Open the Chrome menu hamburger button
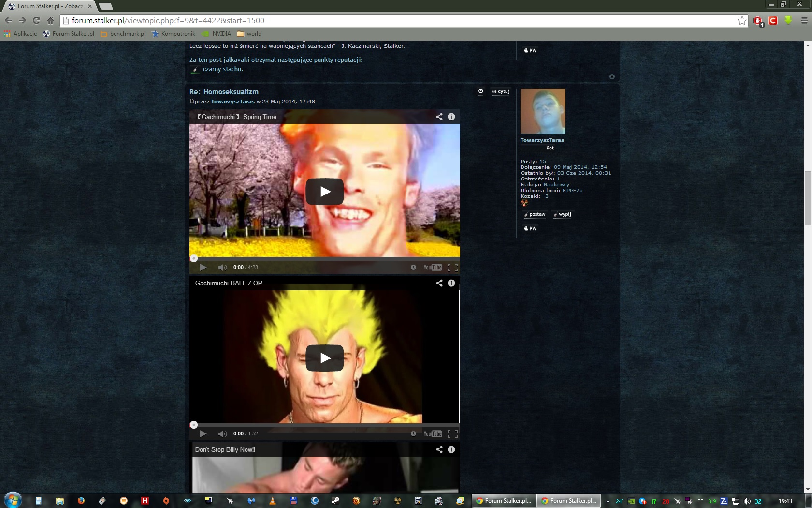Image resolution: width=812 pixels, height=508 pixels. coord(804,20)
